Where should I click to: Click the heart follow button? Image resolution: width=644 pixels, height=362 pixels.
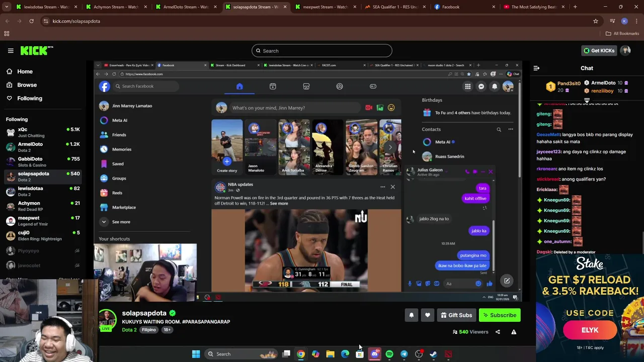pyautogui.click(x=427, y=315)
